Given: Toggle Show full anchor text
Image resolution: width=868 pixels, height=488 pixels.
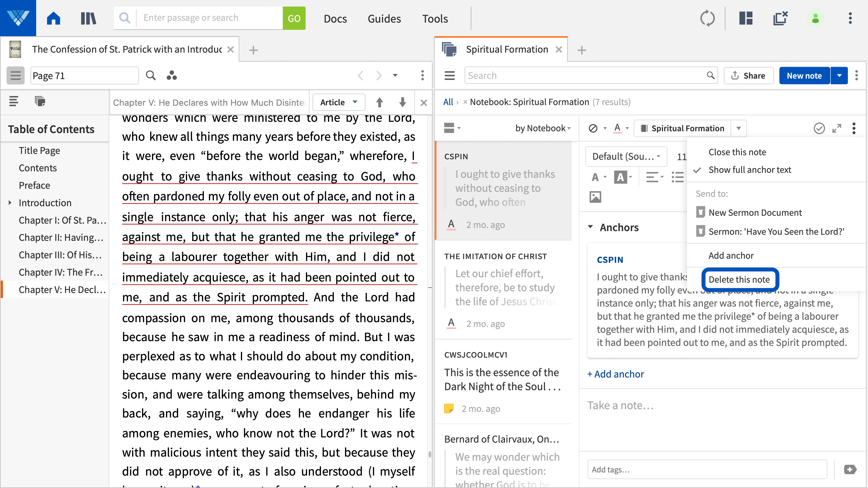Looking at the screenshot, I should click(x=750, y=169).
